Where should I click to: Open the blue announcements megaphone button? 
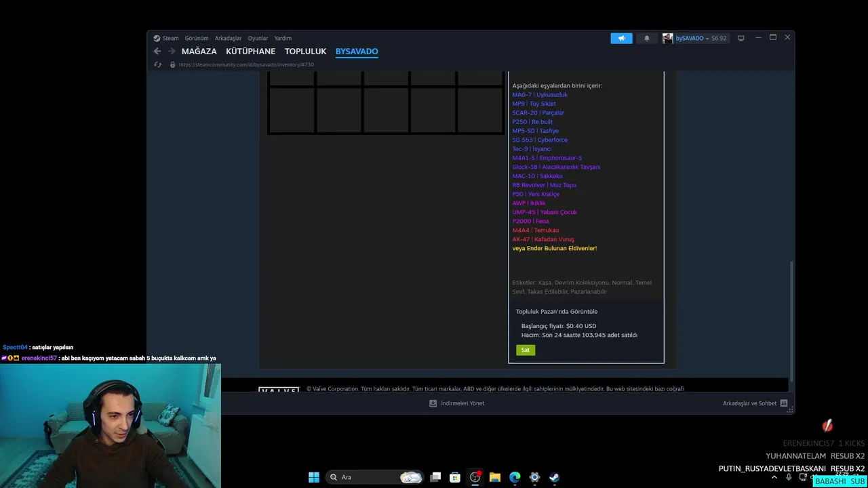point(621,38)
